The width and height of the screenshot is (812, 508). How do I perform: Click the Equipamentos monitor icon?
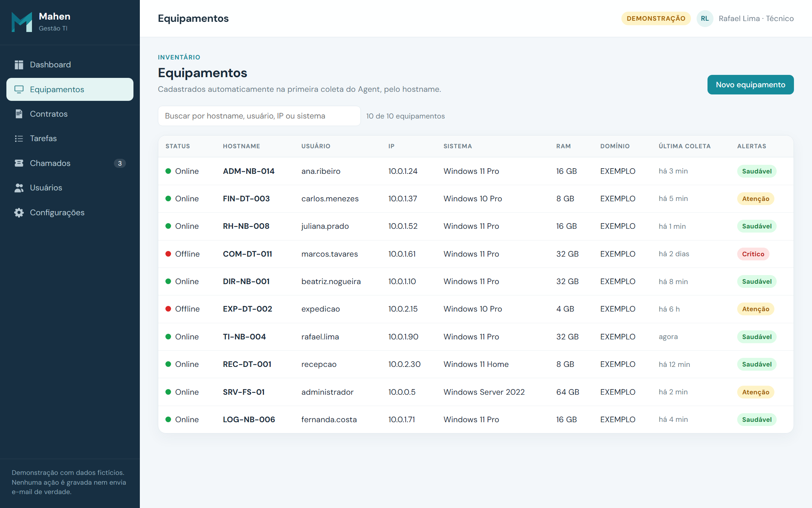[x=19, y=89]
